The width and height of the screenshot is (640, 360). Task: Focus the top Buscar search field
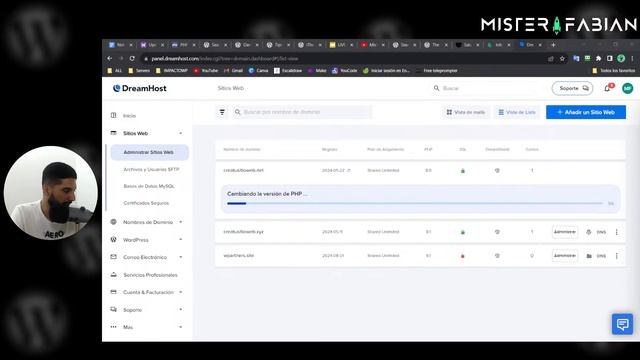coord(488,88)
